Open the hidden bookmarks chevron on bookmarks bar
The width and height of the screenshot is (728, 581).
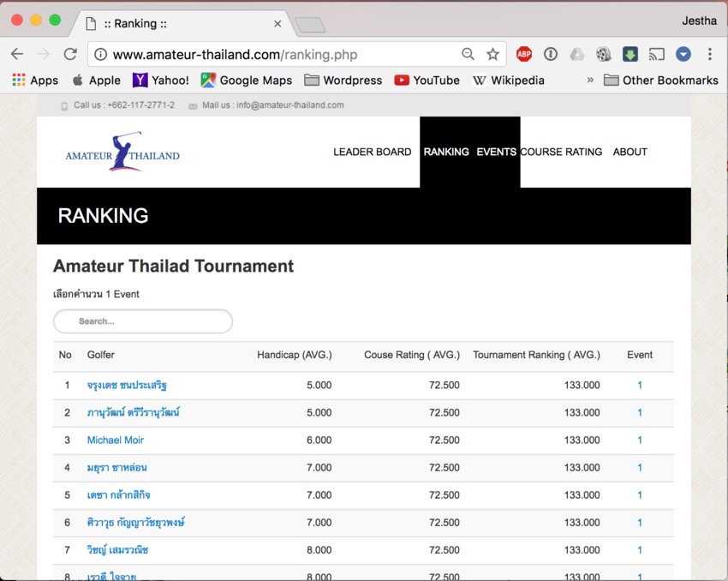point(590,80)
